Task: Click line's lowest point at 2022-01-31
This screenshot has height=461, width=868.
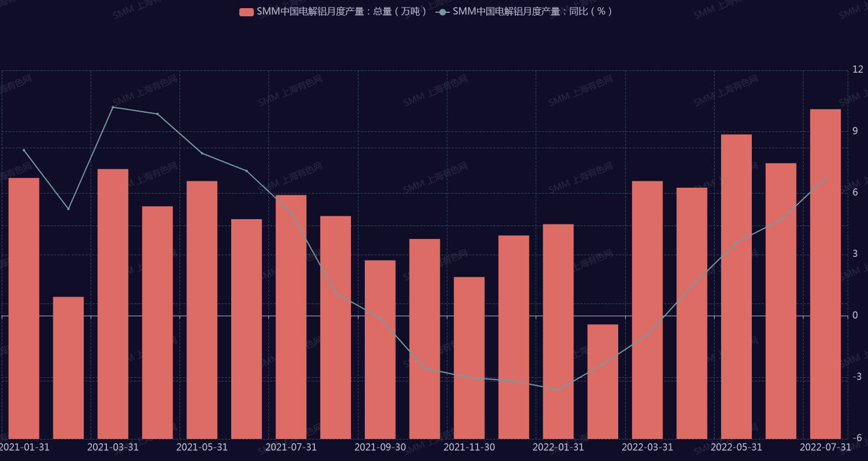Action: click(558, 390)
